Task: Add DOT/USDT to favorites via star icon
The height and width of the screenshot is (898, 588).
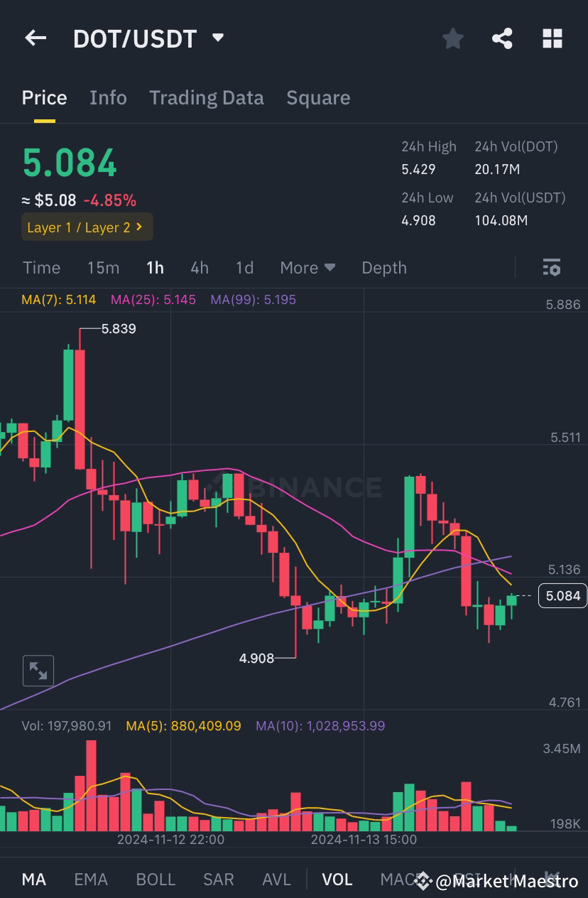Action: tap(452, 39)
